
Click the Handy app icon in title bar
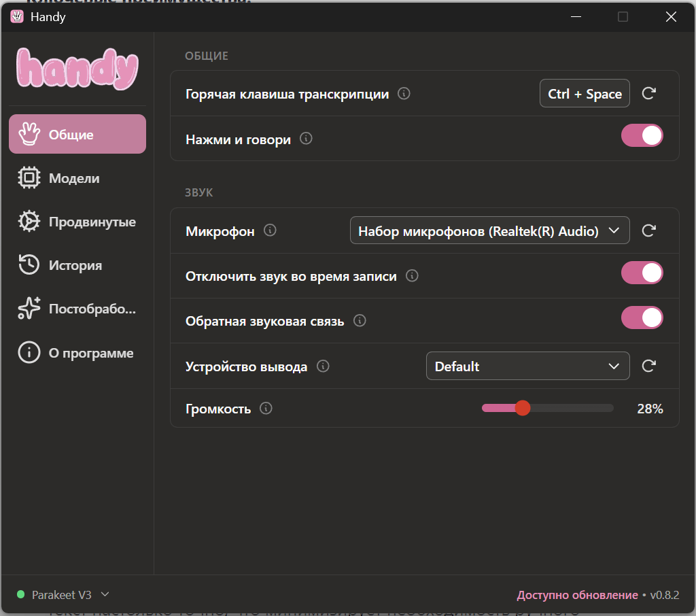pos(17,17)
